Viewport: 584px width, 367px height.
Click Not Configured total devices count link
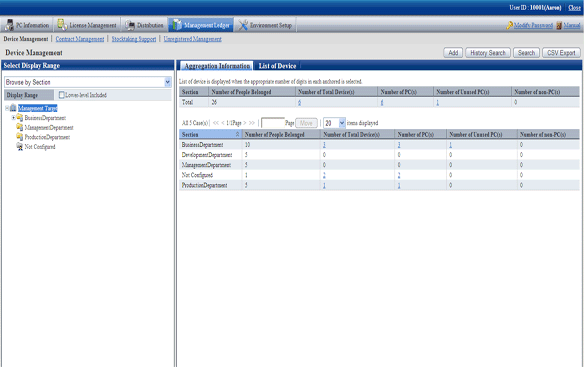point(324,175)
